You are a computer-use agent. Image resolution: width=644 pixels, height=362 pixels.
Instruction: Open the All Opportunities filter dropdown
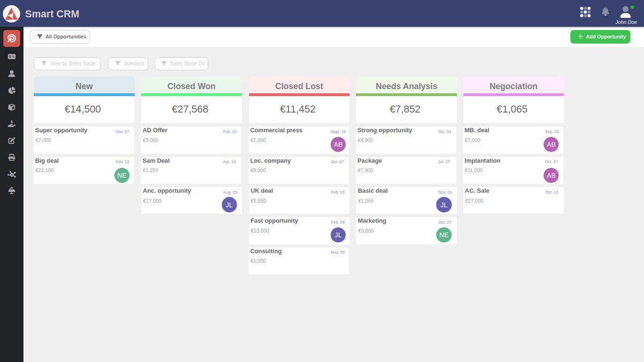tap(60, 36)
